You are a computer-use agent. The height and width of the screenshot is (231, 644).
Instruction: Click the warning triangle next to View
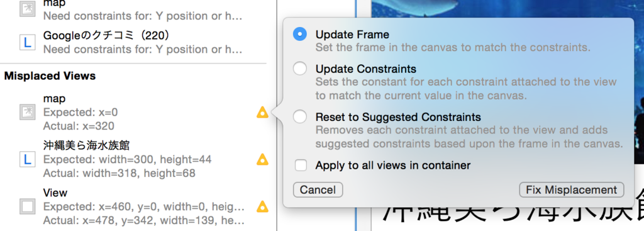click(x=262, y=206)
